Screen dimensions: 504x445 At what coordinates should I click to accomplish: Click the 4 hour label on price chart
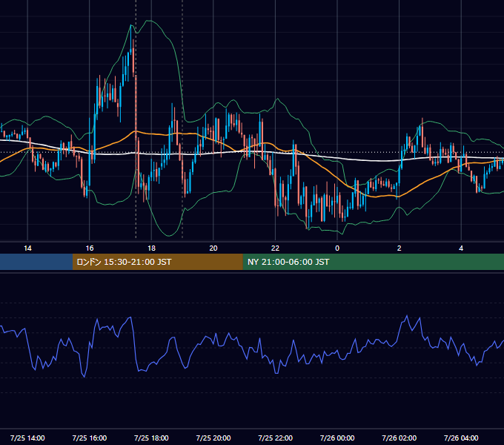[x=461, y=248]
